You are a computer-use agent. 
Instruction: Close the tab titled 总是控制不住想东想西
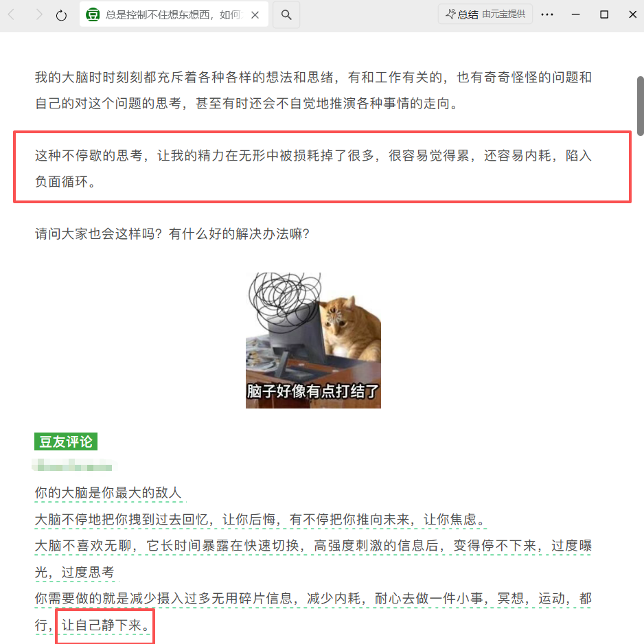click(255, 15)
